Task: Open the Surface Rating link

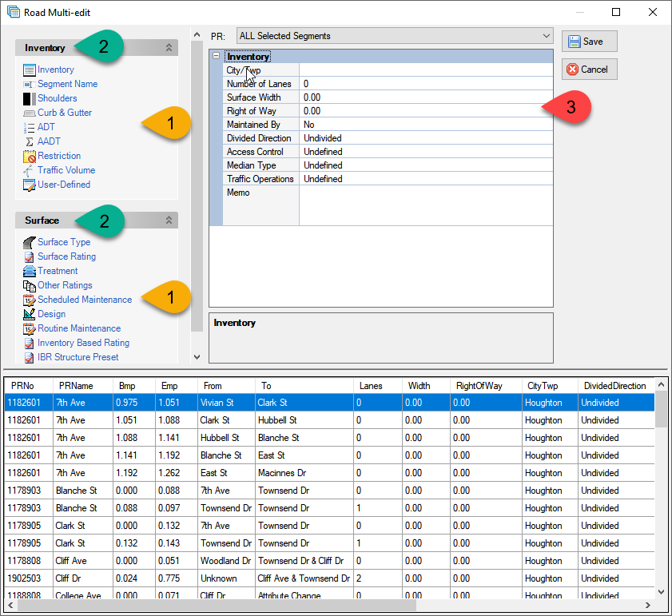Action: click(x=66, y=256)
